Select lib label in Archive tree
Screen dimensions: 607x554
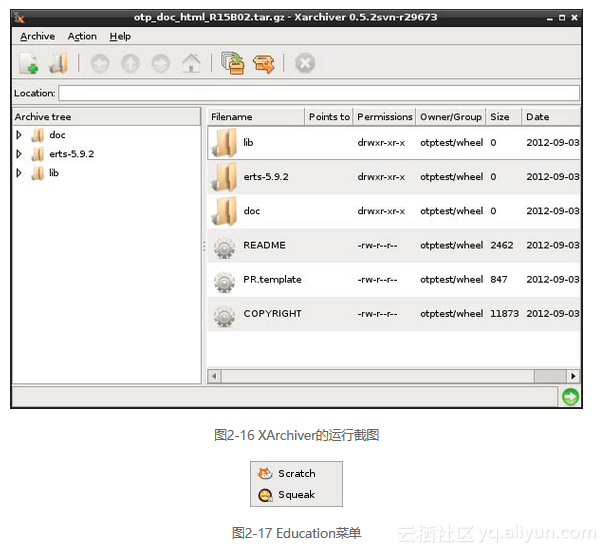pos(54,173)
